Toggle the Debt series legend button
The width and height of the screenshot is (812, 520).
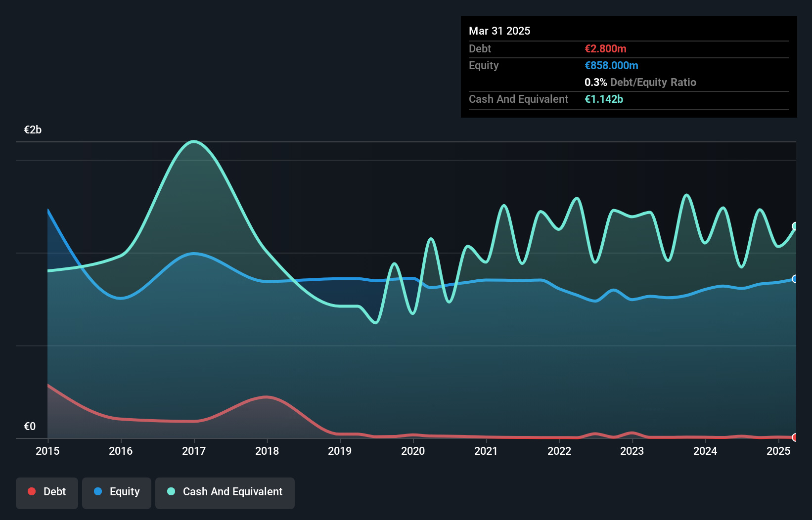click(47, 493)
